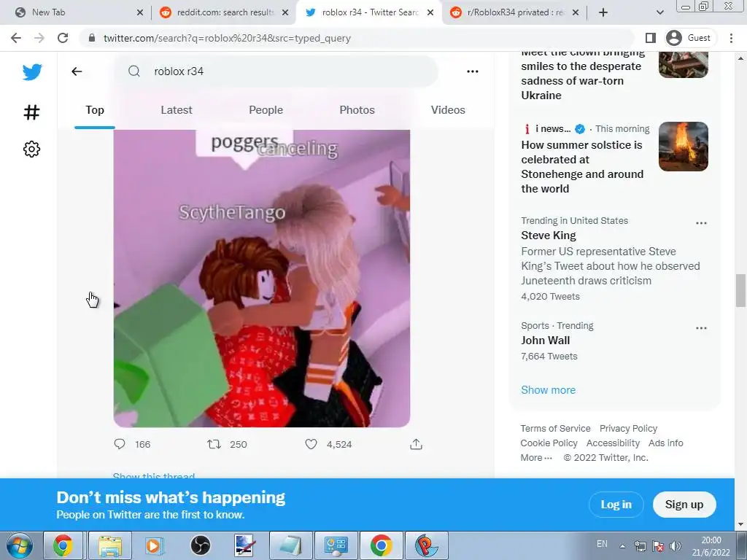747x560 pixels.
Task: Open Windows Explorer folder in taskbar
Action: tap(110, 545)
